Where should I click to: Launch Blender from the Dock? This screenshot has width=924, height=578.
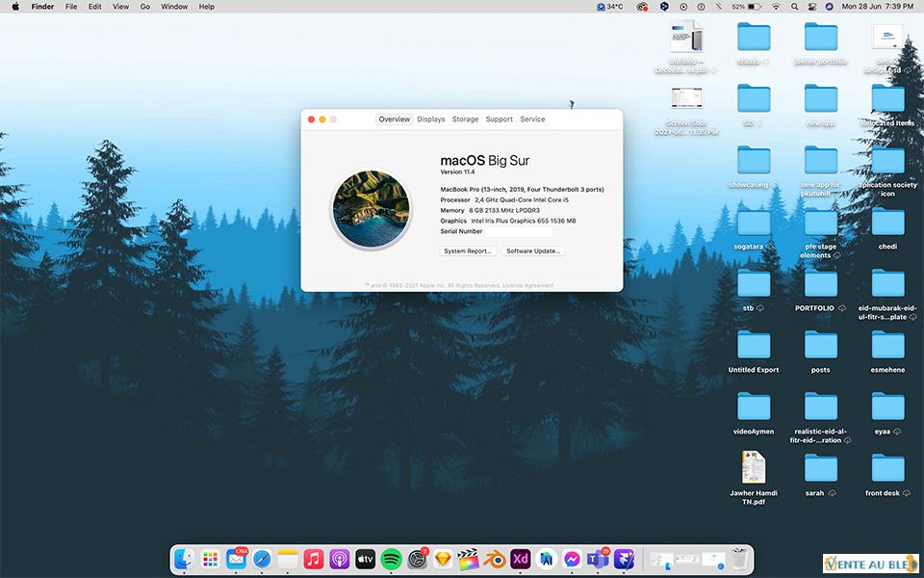click(495, 559)
